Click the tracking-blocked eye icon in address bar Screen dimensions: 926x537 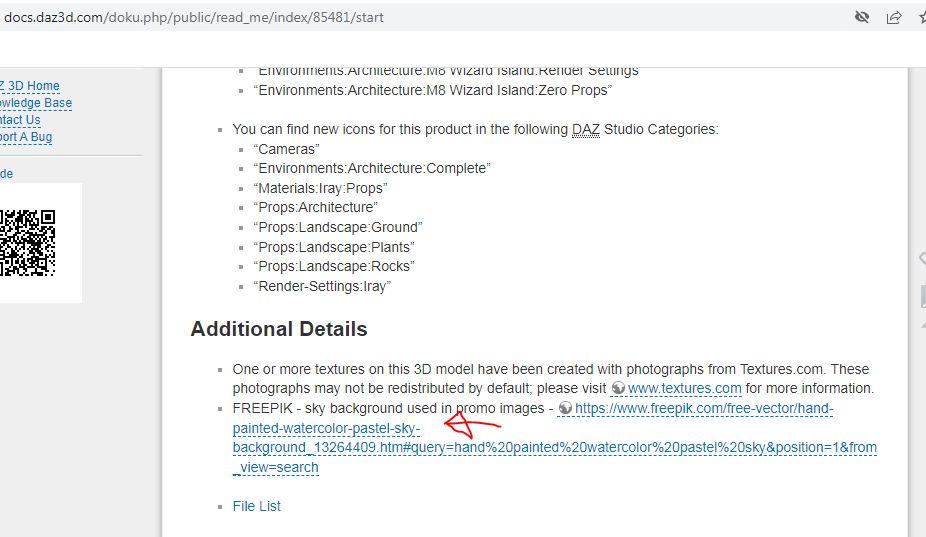[862, 17]
